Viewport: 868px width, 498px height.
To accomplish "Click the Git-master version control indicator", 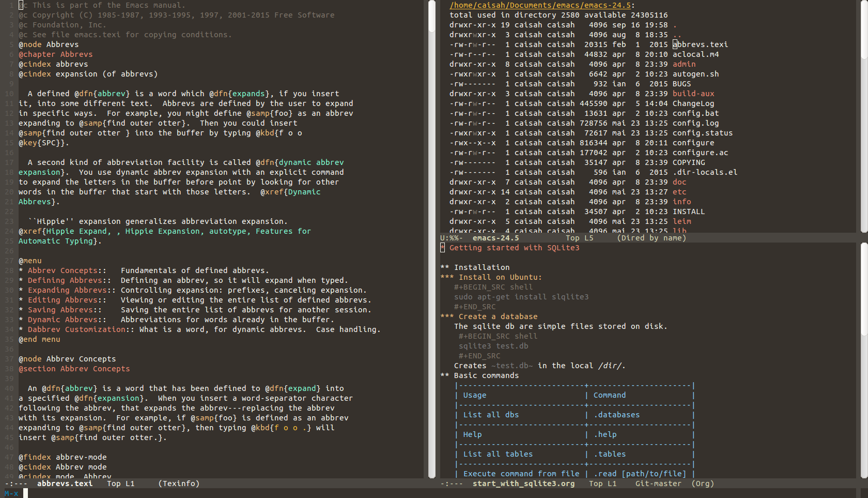I will (x=658, y=484).
